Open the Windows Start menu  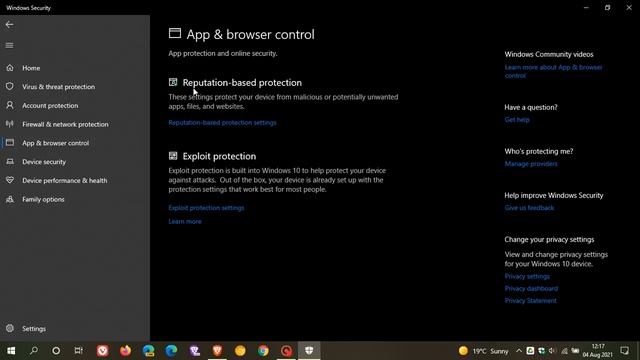click(11, 351)
